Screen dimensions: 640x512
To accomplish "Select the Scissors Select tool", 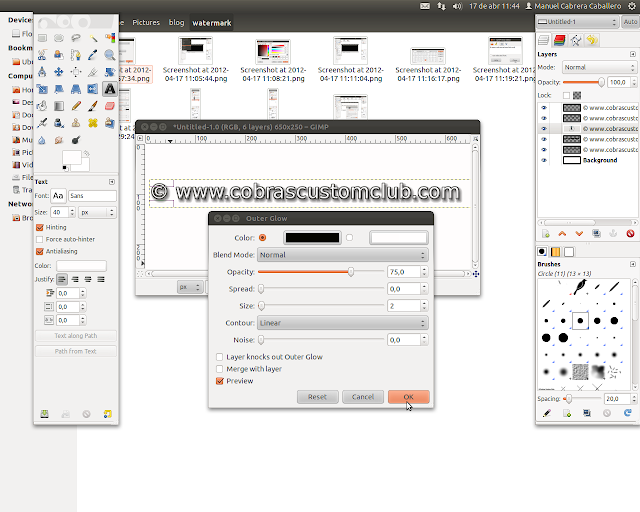I will point(42,55).
